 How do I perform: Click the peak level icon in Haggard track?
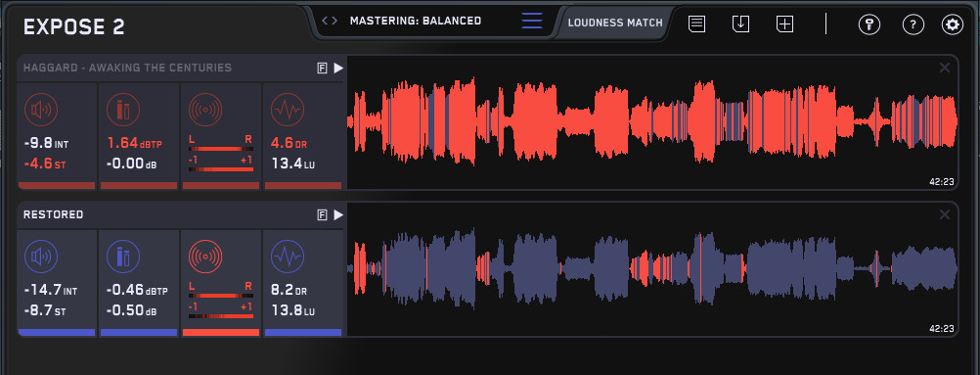pos(123,111)
